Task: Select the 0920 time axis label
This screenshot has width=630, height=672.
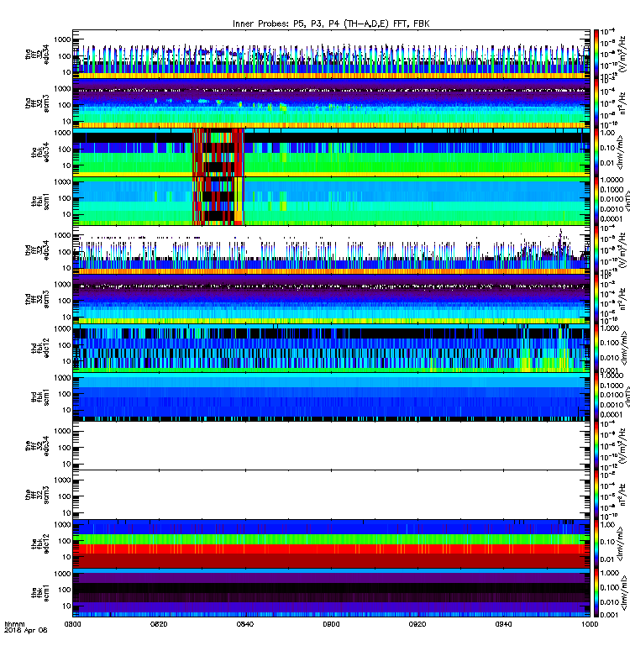Action: (417, 624)
